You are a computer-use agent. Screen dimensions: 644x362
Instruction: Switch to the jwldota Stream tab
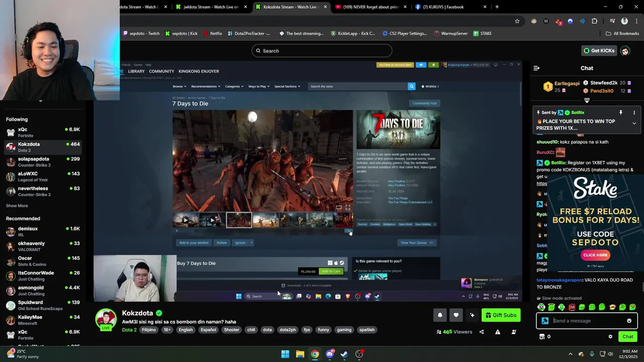point(211,7)
